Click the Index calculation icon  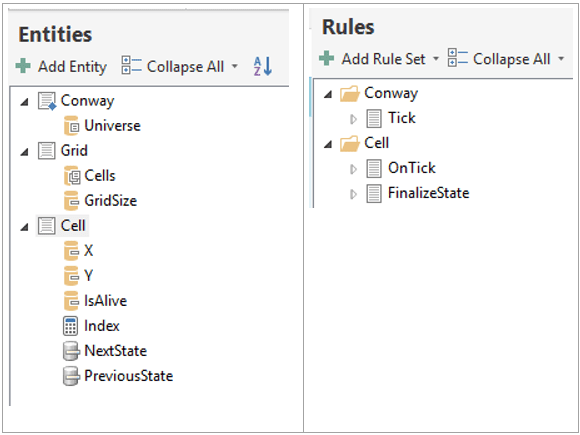tap(70, 326)
